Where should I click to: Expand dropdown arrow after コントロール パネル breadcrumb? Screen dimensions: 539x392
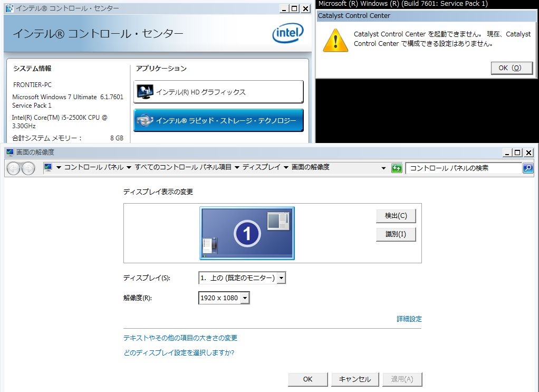129,167
